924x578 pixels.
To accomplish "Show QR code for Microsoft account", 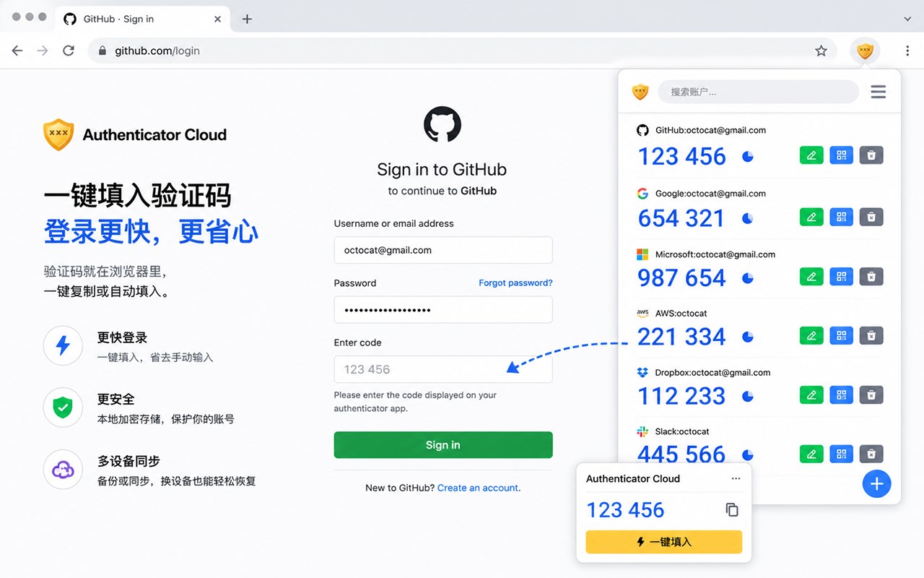I will click(x=842, y=276).
